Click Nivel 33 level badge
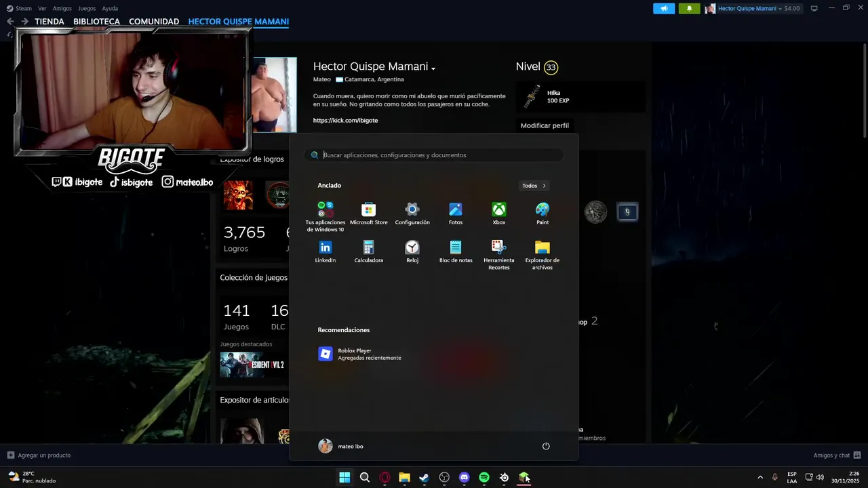This screenshot has height=488, width=868. tap(551, 67)
